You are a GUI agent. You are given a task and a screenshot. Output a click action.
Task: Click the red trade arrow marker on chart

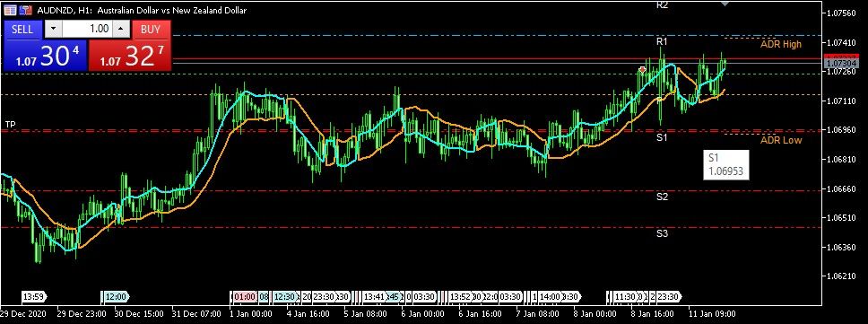coord(642,70)
